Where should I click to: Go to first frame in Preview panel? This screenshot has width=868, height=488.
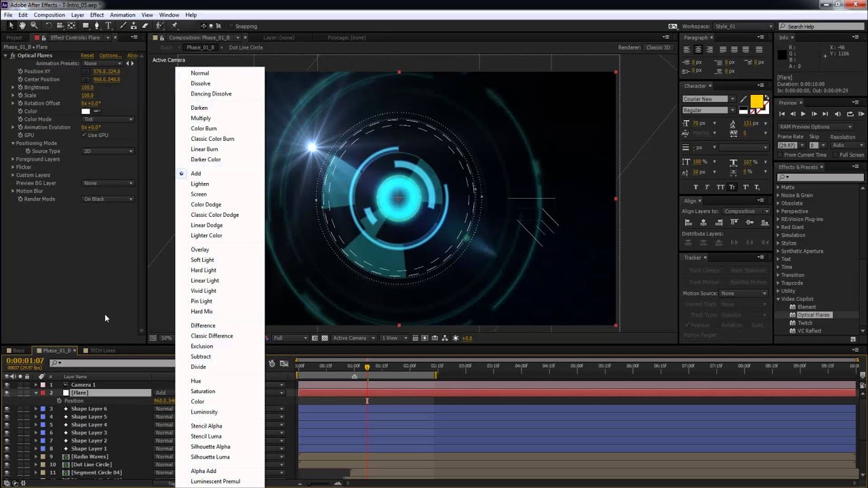point(782,114)
